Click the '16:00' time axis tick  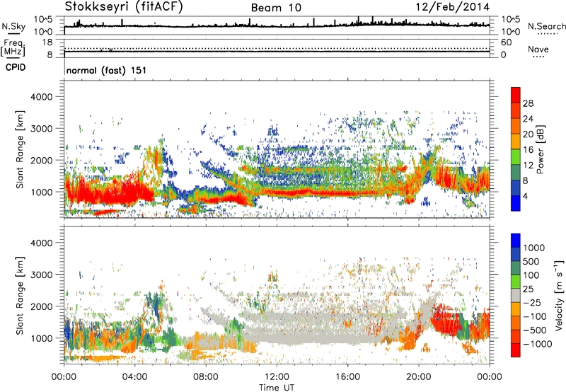point(348,377)
